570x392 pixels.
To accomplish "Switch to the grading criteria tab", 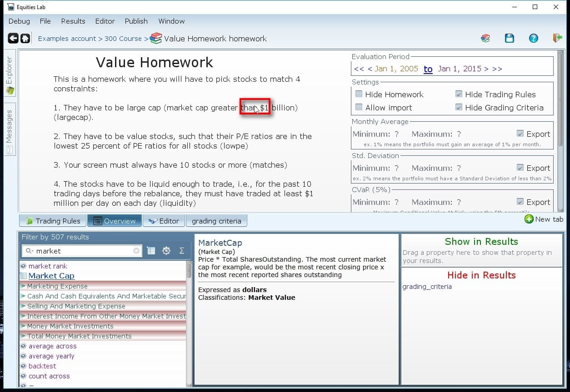I will coord(216,221).
